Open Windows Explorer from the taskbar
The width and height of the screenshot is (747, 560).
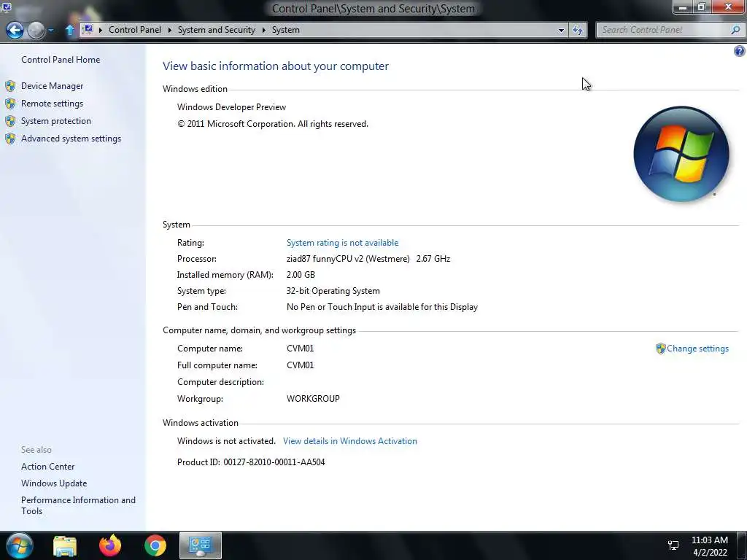click(65, 545)
